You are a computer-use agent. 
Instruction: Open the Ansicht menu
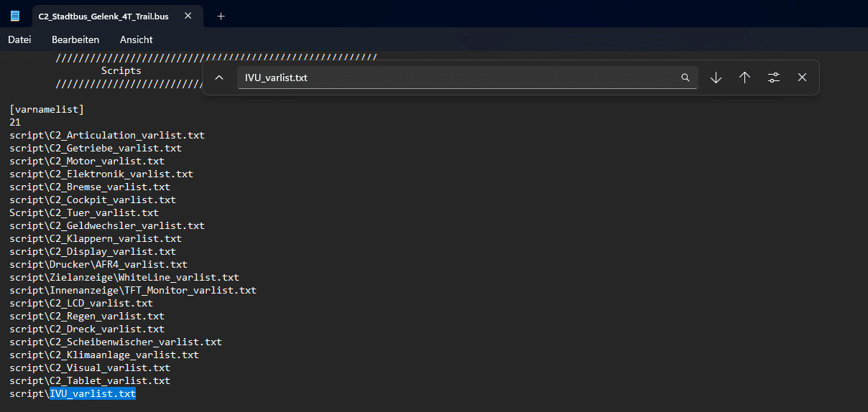[136, 39]
